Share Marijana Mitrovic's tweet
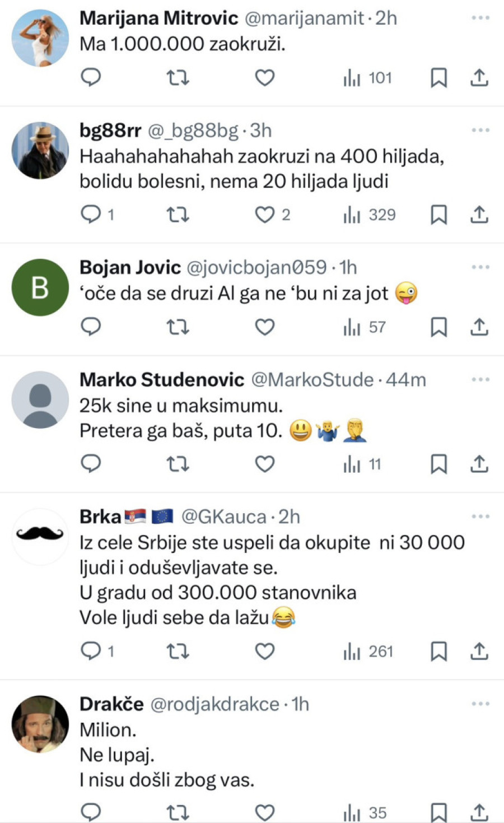 479,77
